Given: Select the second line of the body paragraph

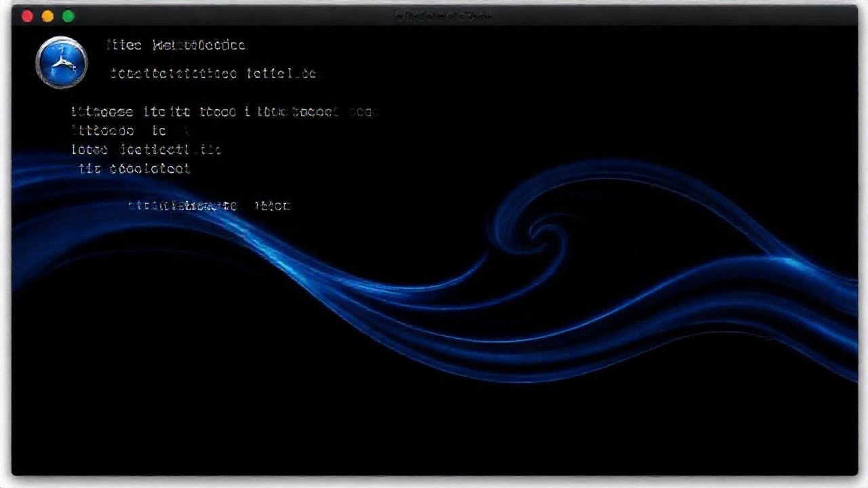Looking at the screenshot, I should [x=129, y=130].
